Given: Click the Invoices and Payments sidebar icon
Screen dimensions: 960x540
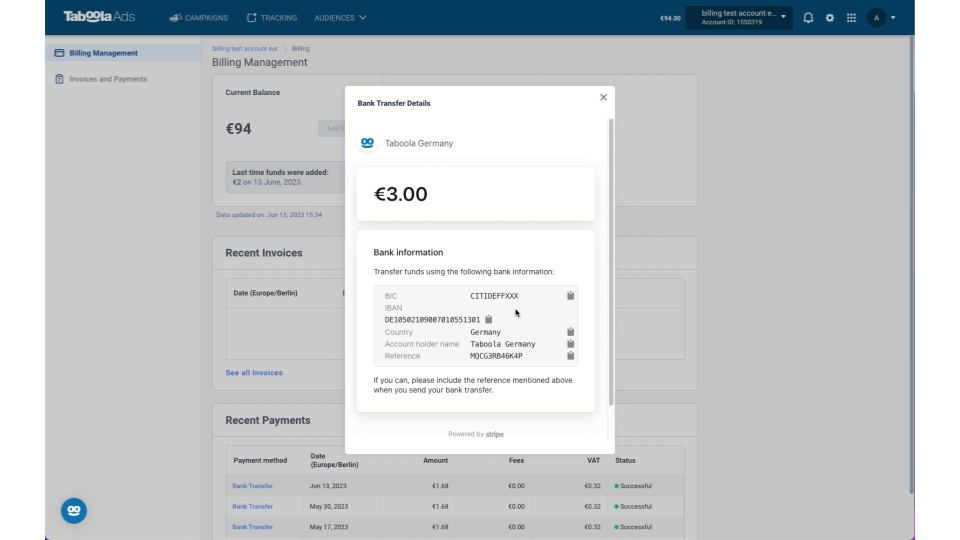Looking at the screenshot, I should tap(59, 79).
